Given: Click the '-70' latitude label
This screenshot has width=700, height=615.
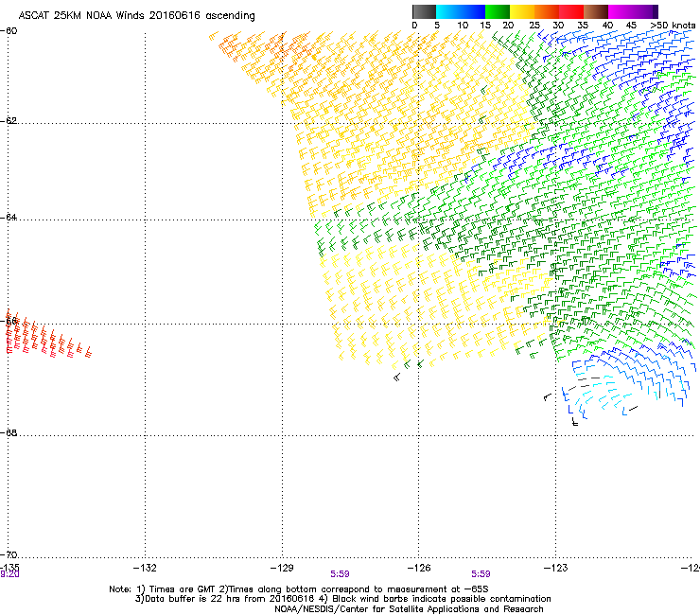Looking at the screenshot, I should tap(9, 555).
